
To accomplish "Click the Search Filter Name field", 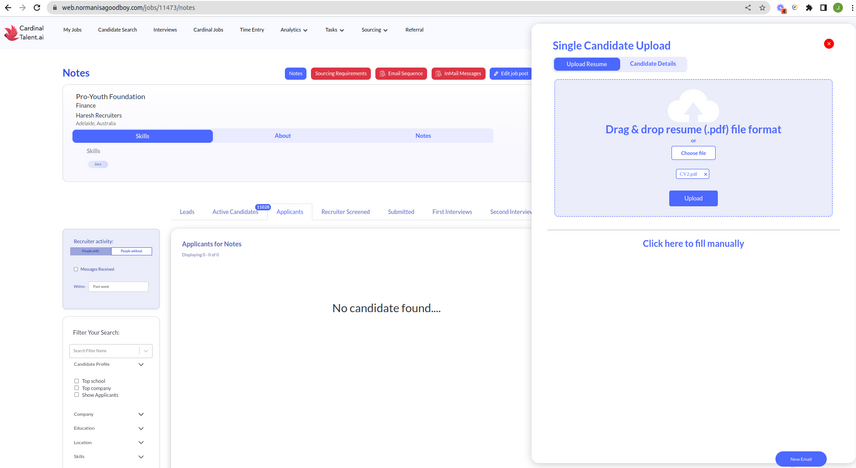I will [104, 351].
